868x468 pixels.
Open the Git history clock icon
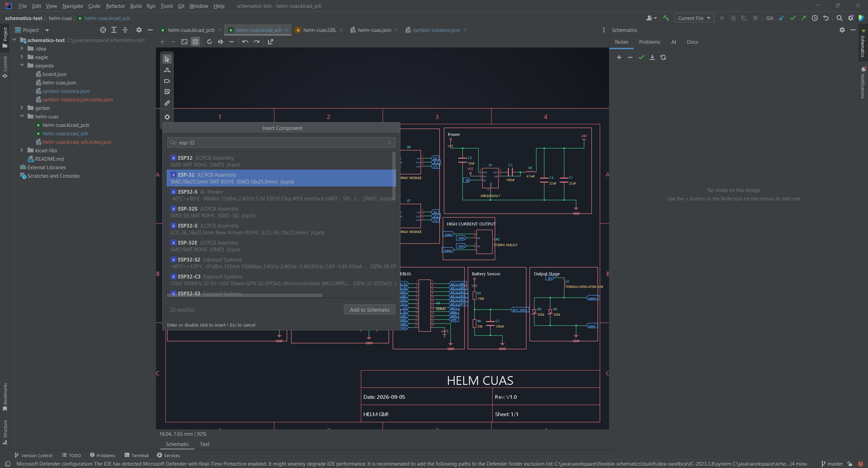click(815, 18)
